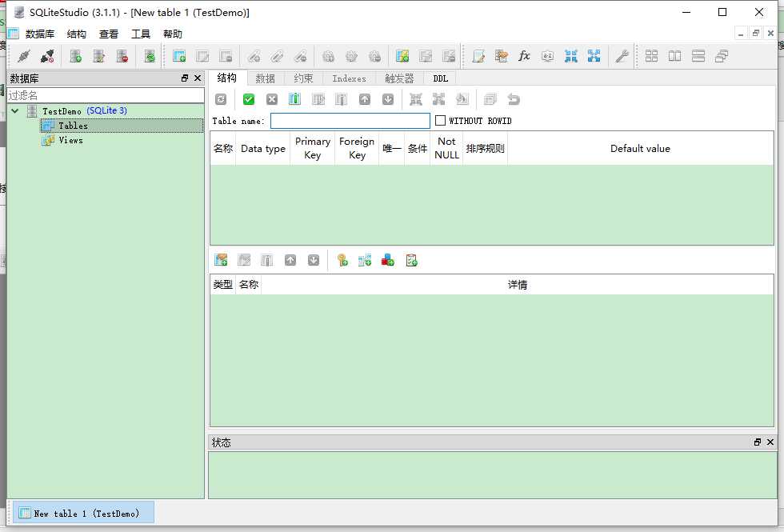Viewport: 784px width, 532px height.
Task: Focus the Table name input field
Action: [350, 121]
